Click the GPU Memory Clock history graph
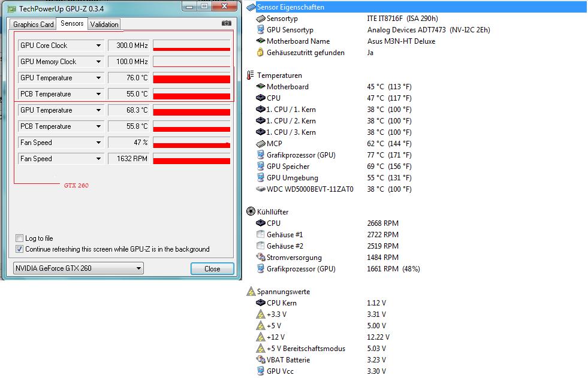Screen dimensions: 588x378 [x=192, y=62]
